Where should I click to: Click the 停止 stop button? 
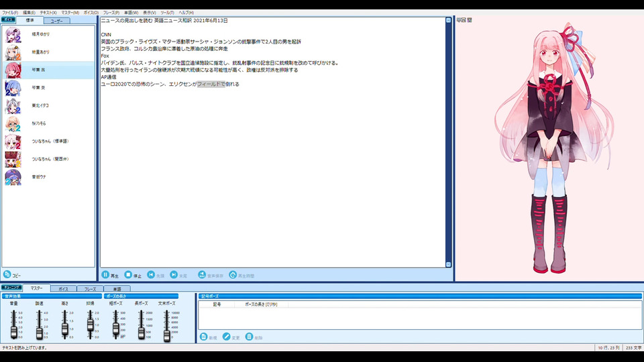(133, 275)
